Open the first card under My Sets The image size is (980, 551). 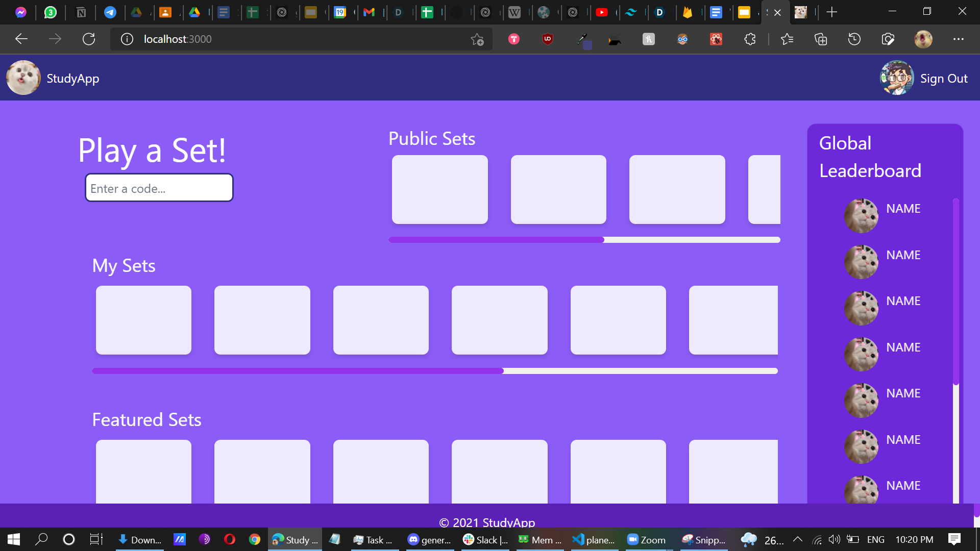(x=143, y=320)
